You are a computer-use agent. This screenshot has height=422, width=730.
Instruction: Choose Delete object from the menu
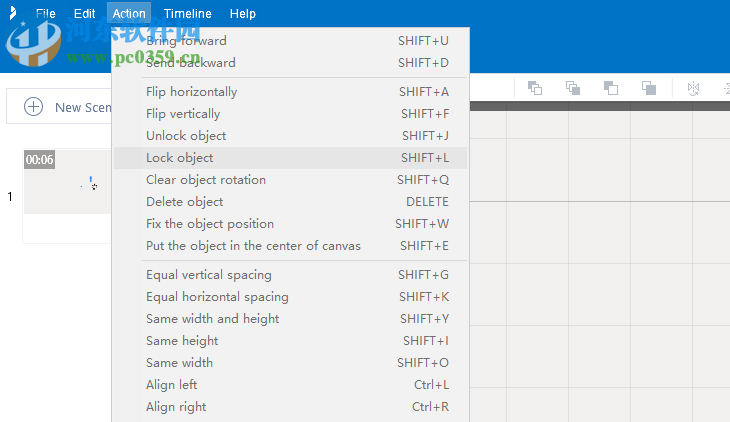click(x=185, y=202)
